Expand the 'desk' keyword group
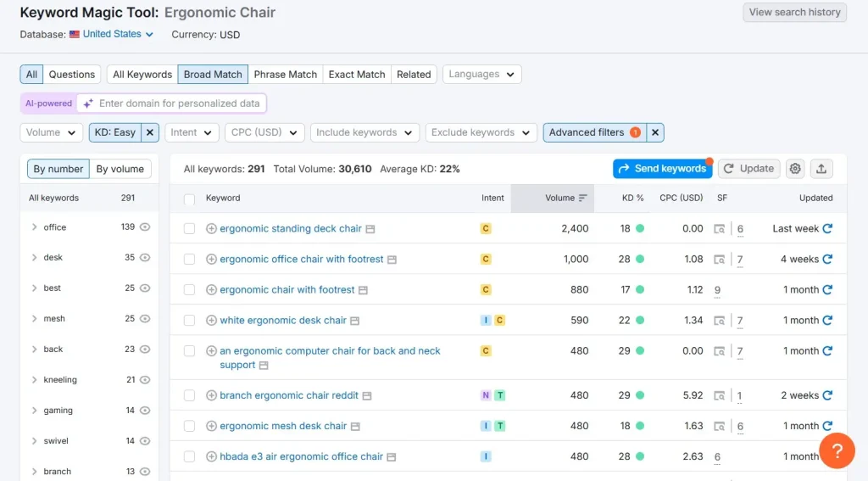This screenshot has height=481, width=868. (x=34, y=257)
